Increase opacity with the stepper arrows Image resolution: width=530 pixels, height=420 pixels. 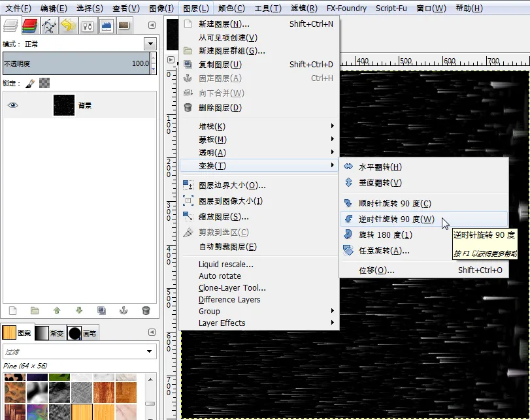pos(154,58)
